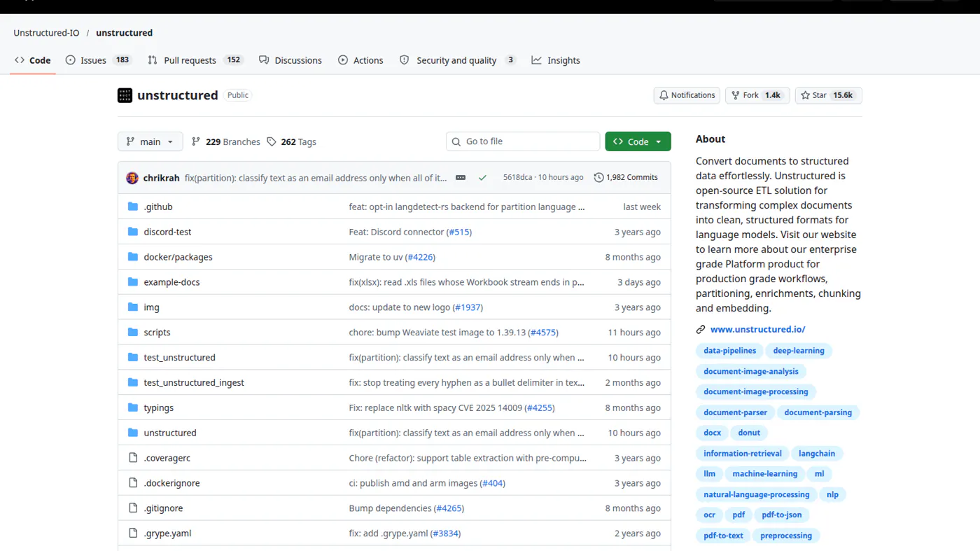Open the example-docs folder

[171, 282]
